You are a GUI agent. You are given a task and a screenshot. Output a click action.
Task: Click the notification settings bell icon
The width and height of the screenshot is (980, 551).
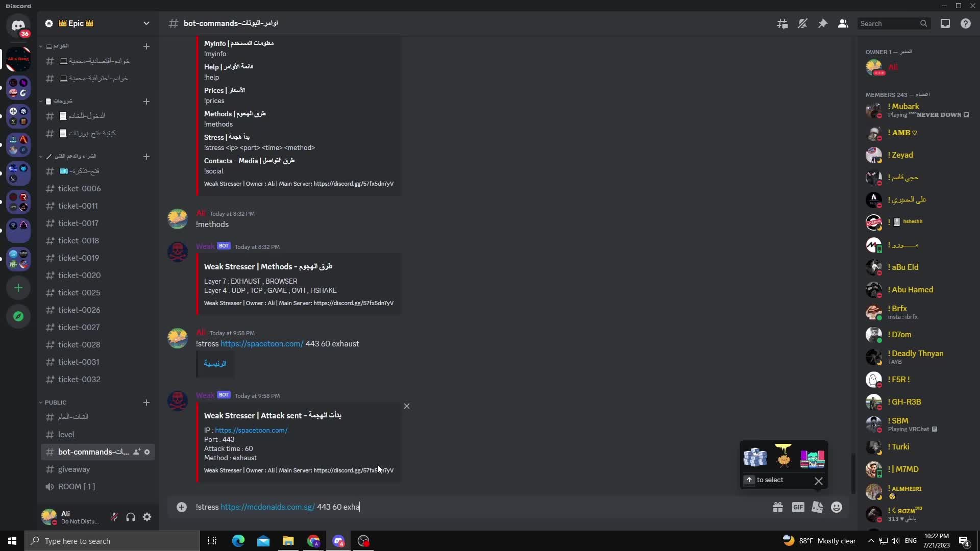802,23
